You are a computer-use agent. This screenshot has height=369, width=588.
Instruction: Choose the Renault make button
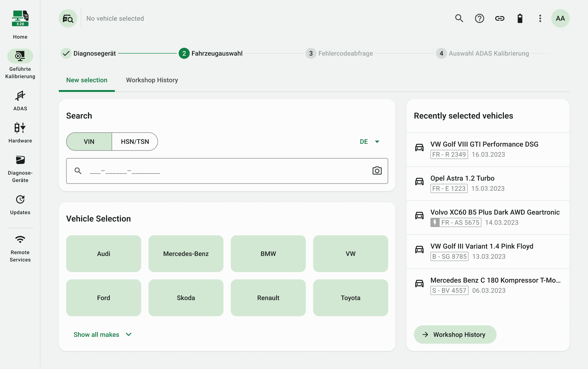click(268, 298)
